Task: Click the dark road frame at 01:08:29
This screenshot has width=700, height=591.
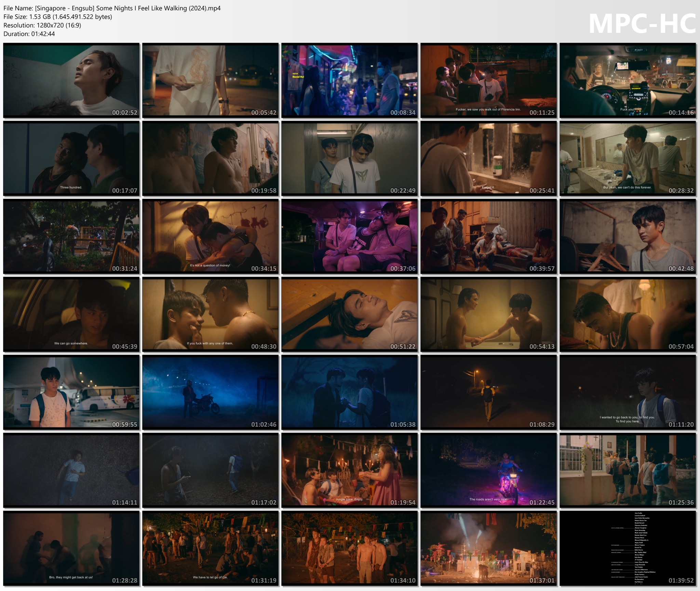Action: pyautogui.click(x=488, y=392)
